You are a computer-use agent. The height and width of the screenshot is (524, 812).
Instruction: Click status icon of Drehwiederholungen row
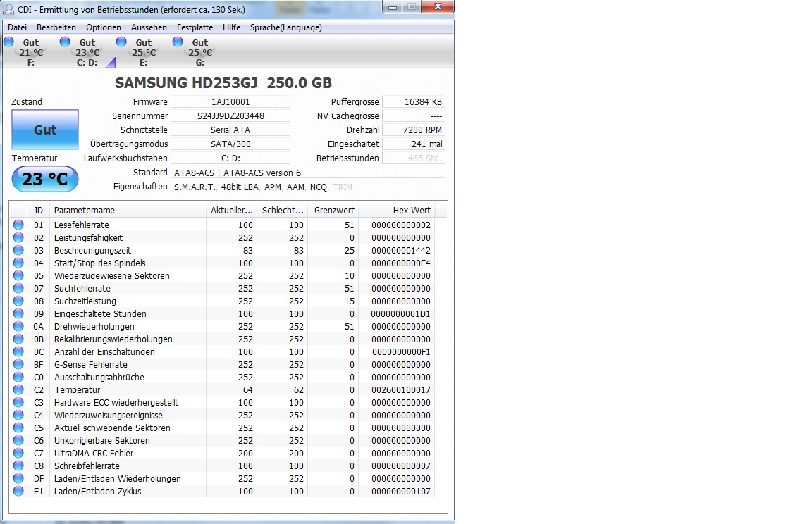tap(18, 326)
